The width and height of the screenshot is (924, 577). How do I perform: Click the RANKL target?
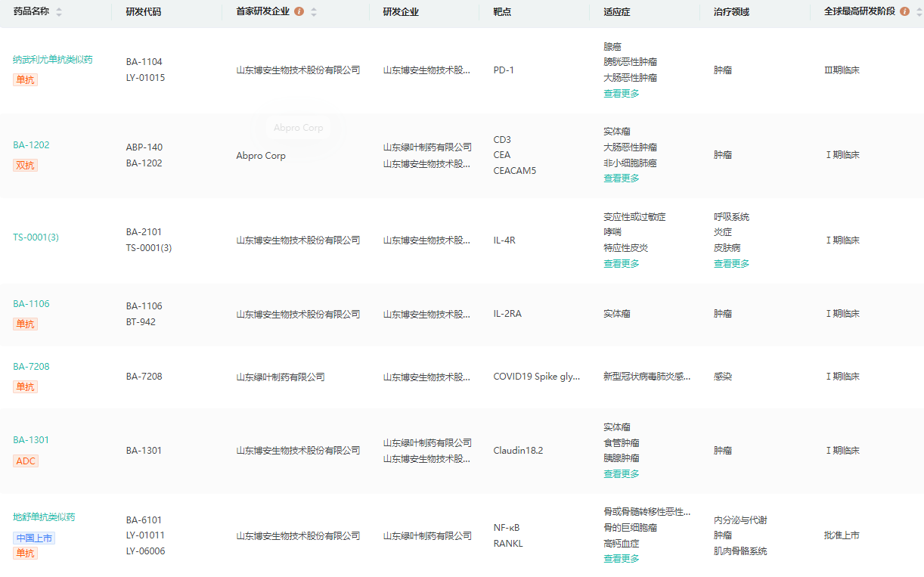click(x=508, y=544)
